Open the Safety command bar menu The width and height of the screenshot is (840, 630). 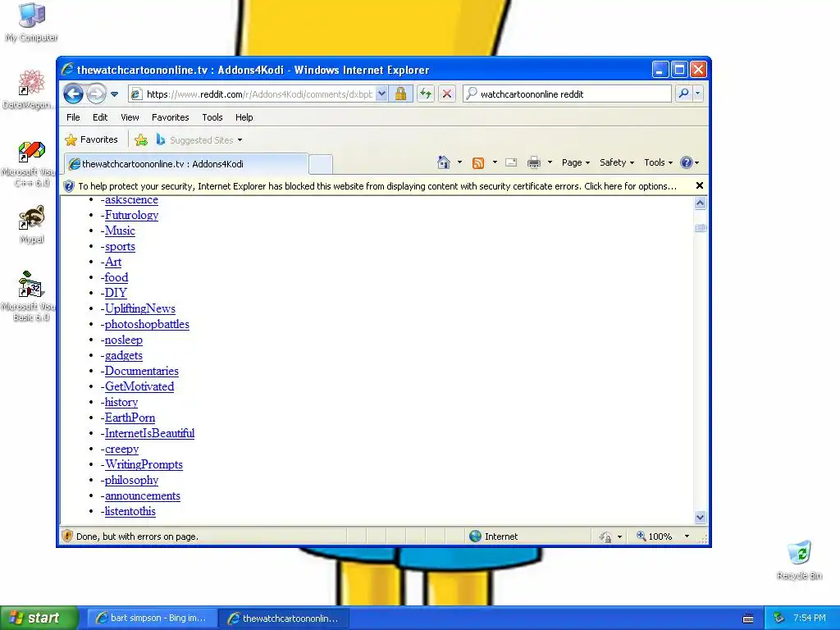pos(617,162)
